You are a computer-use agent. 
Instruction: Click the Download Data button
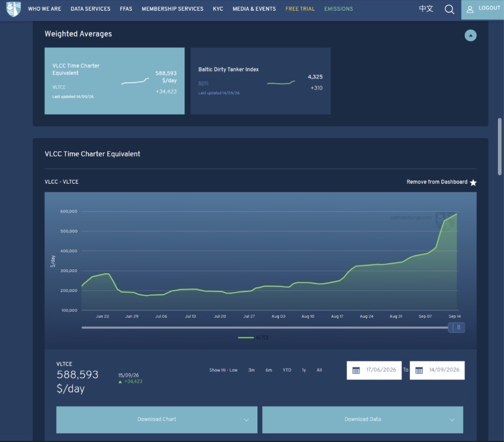pyautogui.click(x=362, y=419)
